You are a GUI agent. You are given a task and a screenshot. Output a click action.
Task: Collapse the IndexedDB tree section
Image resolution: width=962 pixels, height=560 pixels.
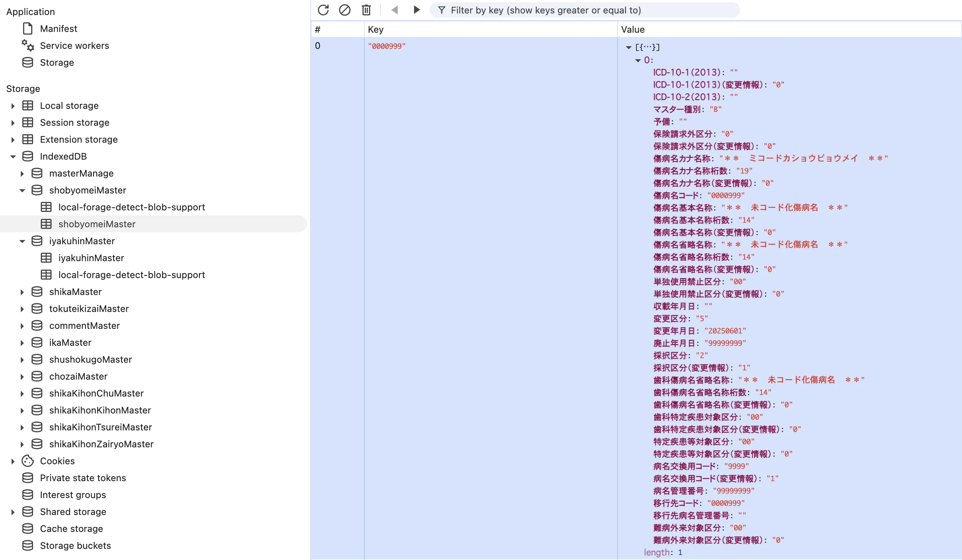[13, 156]
